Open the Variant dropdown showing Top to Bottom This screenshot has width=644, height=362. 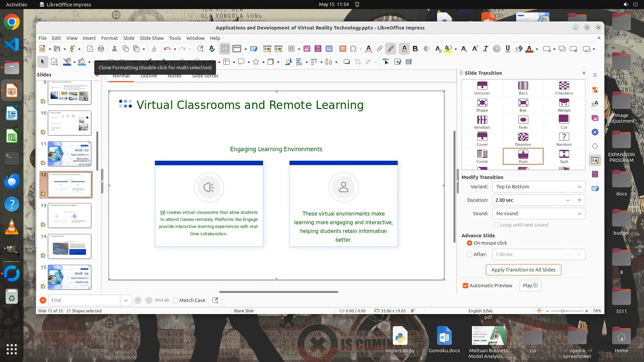[538, 187]
